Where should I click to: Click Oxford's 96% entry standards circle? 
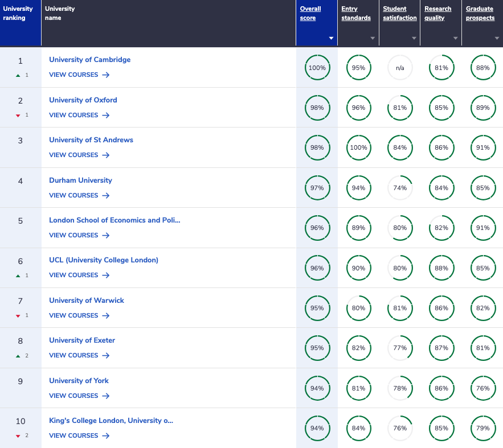[x=359, y=108]
